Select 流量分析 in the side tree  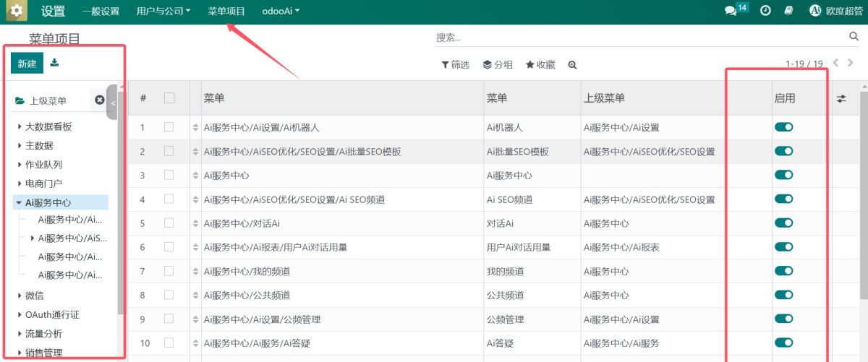(x=43, y=334)
